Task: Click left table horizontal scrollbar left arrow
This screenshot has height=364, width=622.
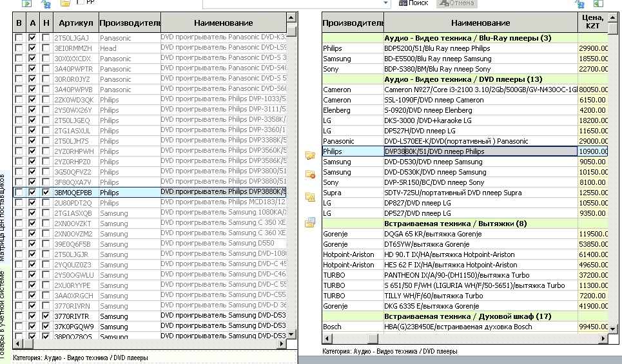Action: tap(17, 344)
